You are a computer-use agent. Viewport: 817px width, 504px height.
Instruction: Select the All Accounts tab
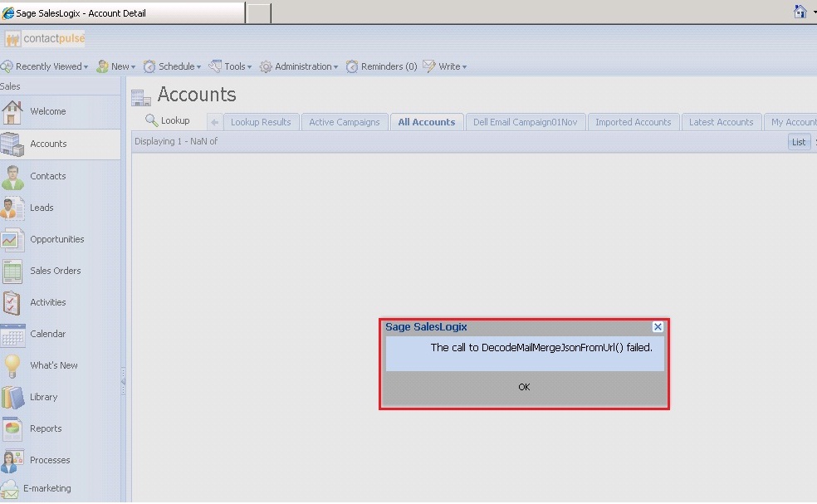(x=427, y=123)
